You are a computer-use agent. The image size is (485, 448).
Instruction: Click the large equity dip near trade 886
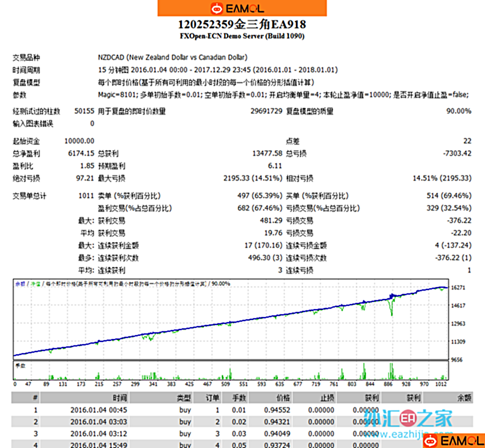coord(390,309)
